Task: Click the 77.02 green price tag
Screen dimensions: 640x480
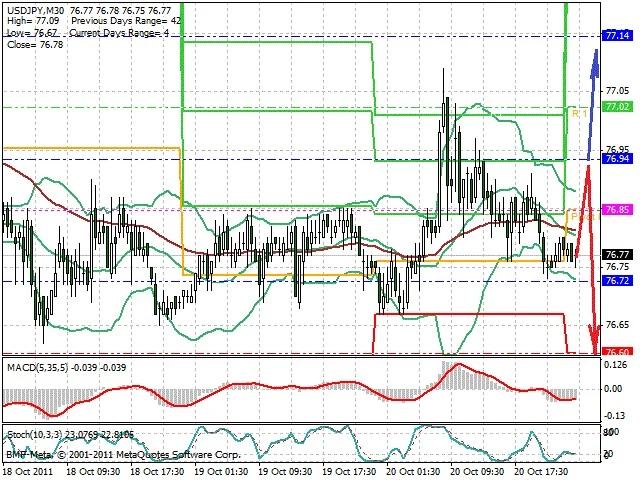Action: click(617, 106)
